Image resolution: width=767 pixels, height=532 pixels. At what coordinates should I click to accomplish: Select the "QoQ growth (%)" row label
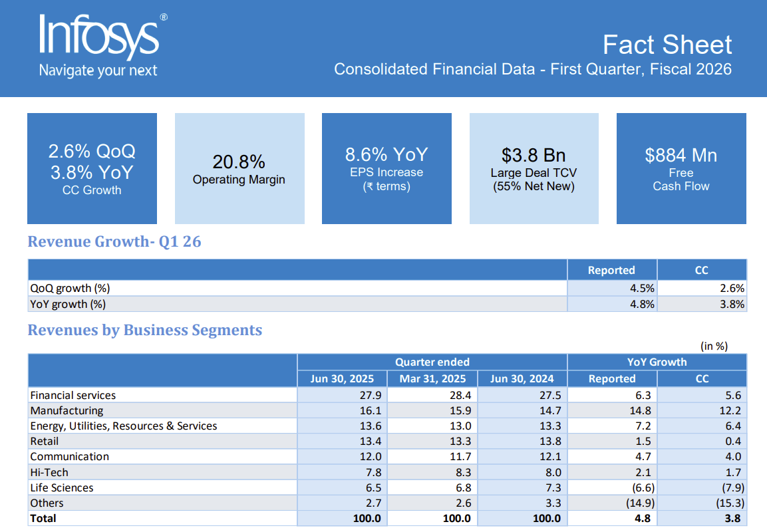coord(70,289)
